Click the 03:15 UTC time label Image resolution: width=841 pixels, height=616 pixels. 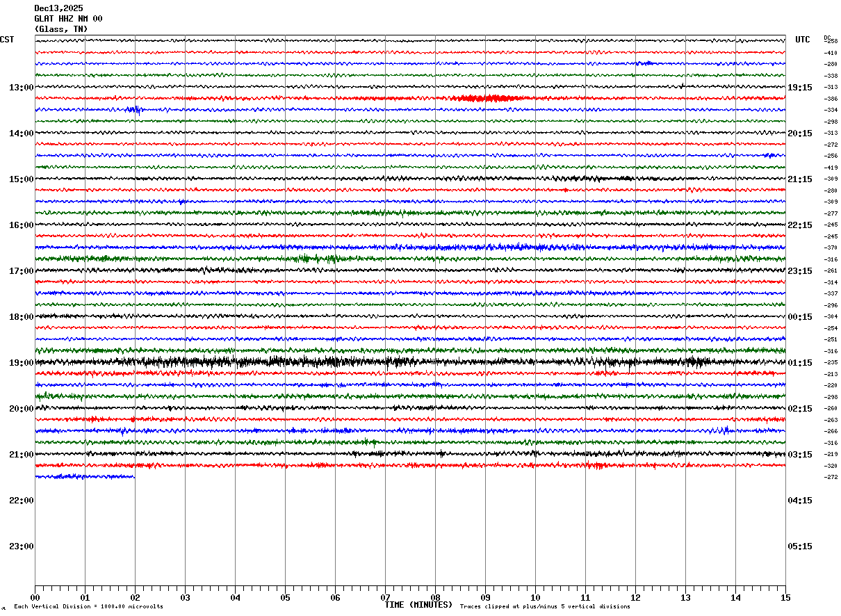pos(800,455)
